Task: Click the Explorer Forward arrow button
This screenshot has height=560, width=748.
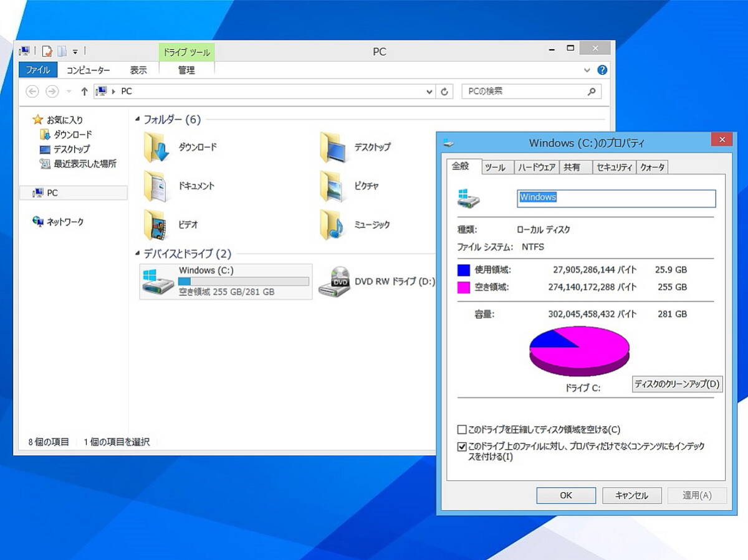Action: pyautogui.click(x=52, y=92)
